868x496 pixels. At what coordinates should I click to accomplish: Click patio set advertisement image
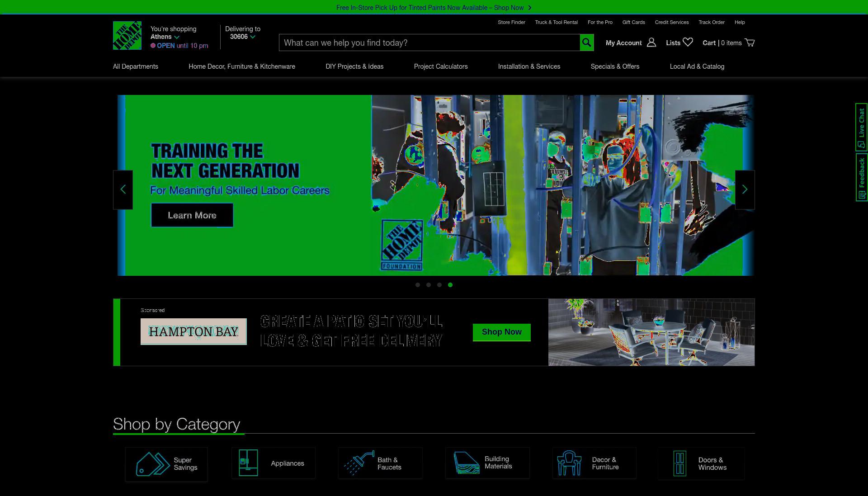(x=651, y=332)
